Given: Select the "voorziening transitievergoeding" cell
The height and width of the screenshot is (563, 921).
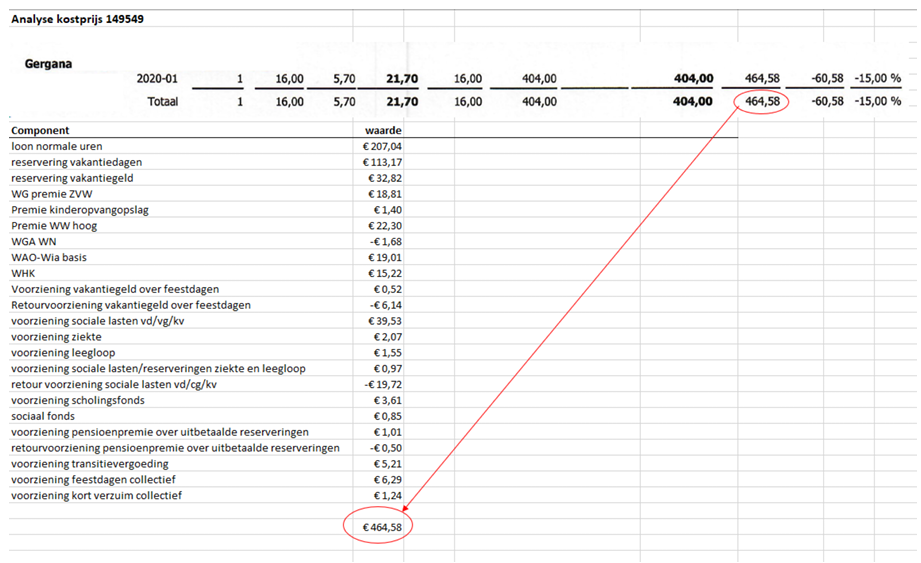Looking at the screenshot, I should 90,464.
